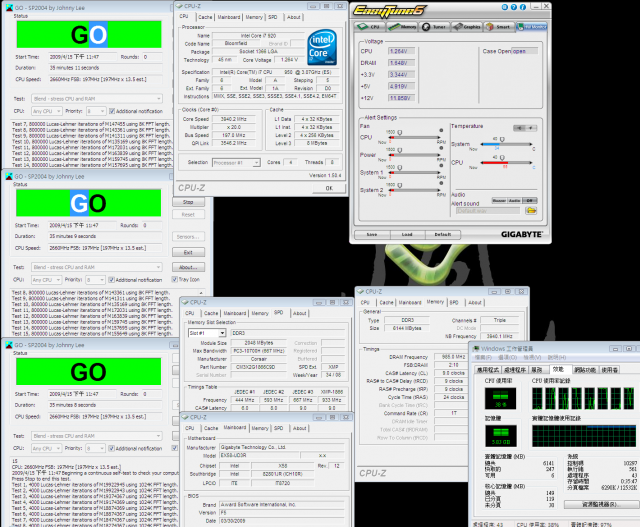Click the title icon of CPU-Z Memory window

[360, 291]
